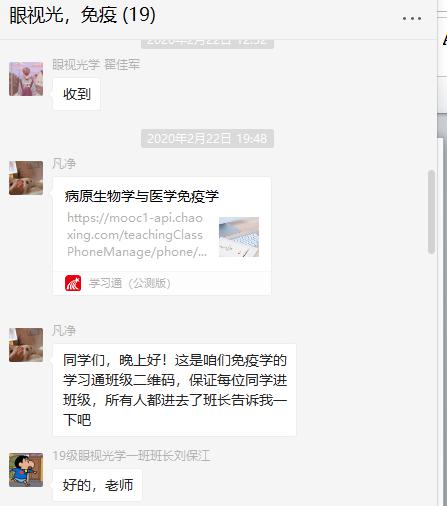447x506 pixels.
Task: Click the red 学习通 app logo
Action: 73,283
